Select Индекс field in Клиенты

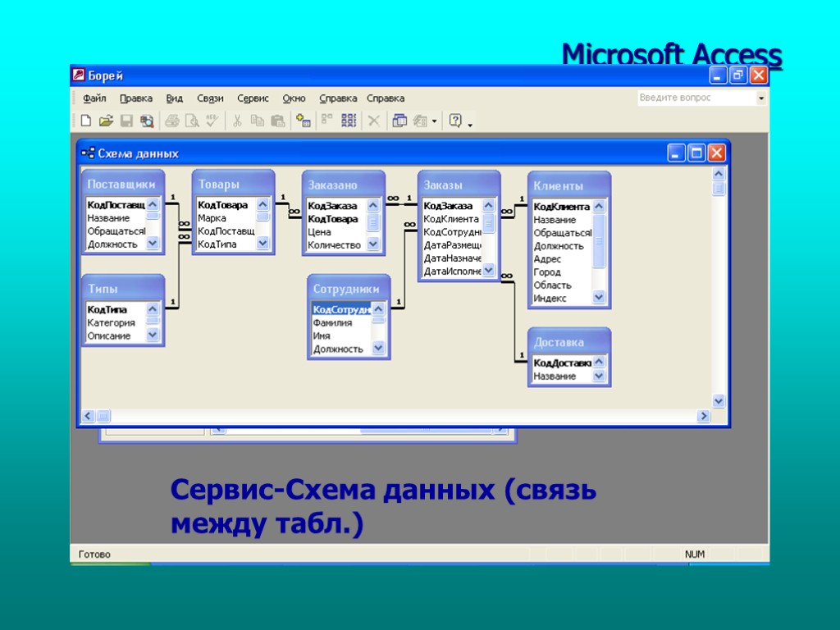pyautogui.click(x=550, y=299)
